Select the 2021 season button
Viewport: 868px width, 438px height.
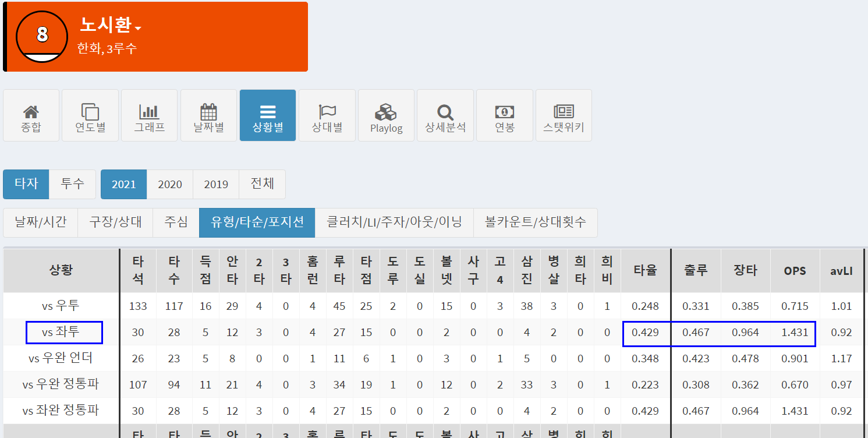[124, 184]
